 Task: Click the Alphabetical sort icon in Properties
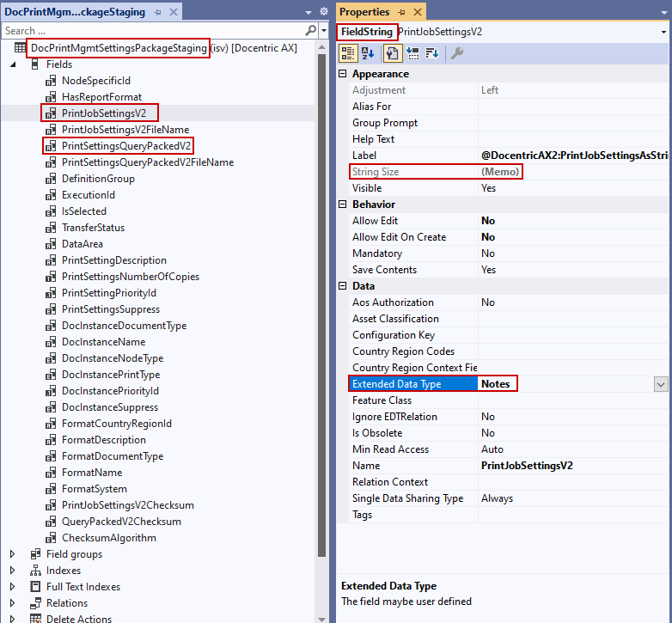pos(368,53)
